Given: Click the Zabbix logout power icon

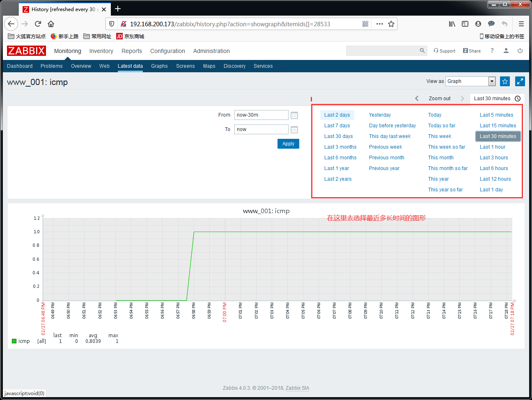Looking at the screenshot, I should [x=520, y=51].
